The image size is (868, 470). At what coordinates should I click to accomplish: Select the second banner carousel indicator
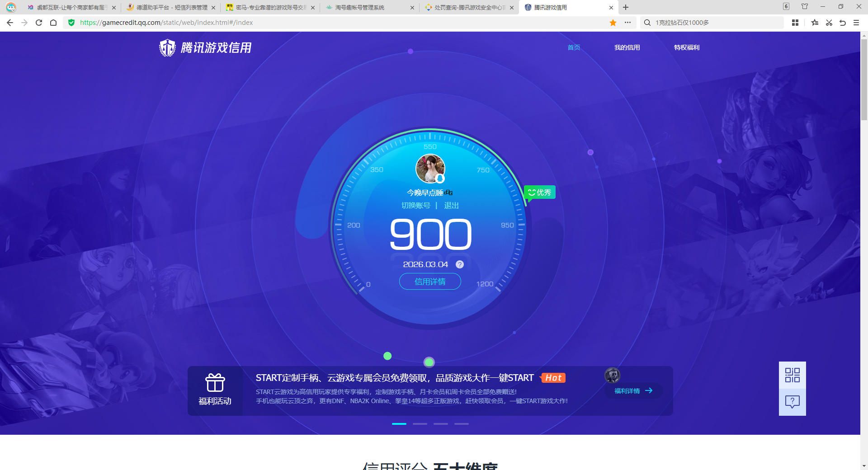[420, 424]
